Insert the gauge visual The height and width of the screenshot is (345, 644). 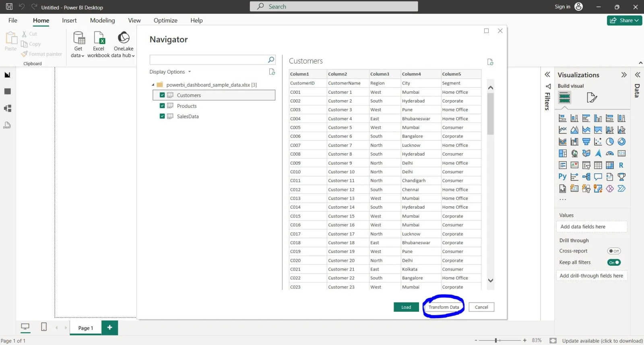tap(610, 153)
